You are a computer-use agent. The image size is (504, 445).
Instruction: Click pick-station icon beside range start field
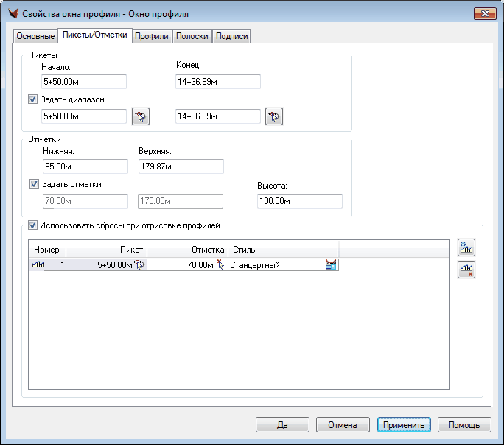click(140, 116)
